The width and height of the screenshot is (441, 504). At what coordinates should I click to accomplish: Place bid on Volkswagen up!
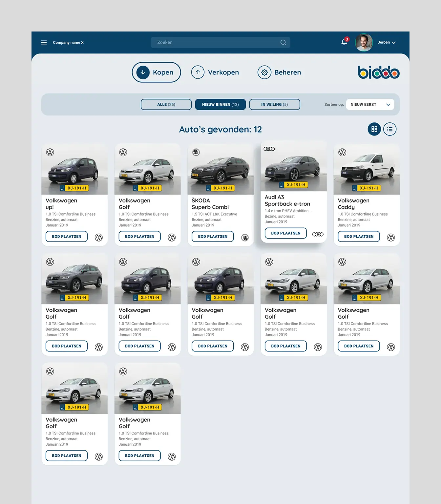67,236
